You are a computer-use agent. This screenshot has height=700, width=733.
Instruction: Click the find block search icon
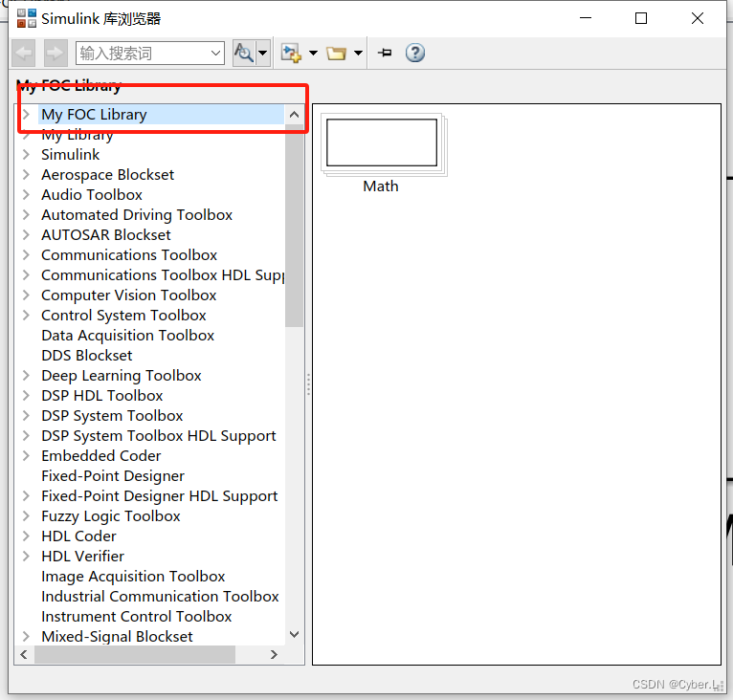point(244,53)
